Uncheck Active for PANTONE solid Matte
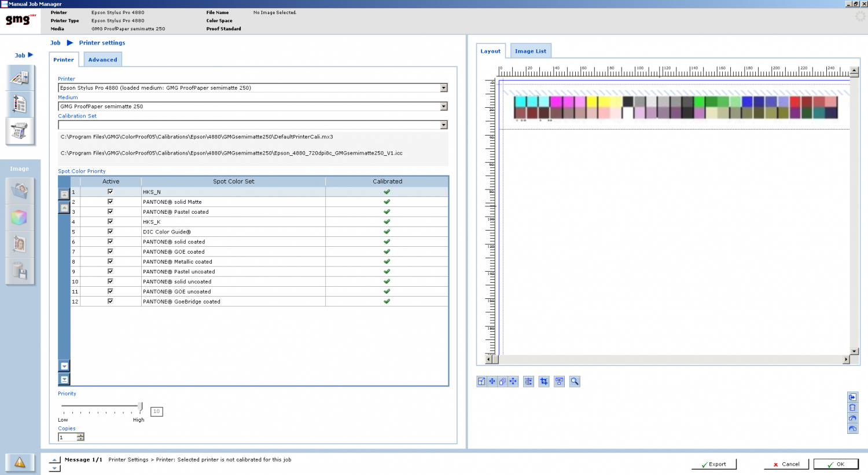The image size is (868, 475). click(110, 202)
